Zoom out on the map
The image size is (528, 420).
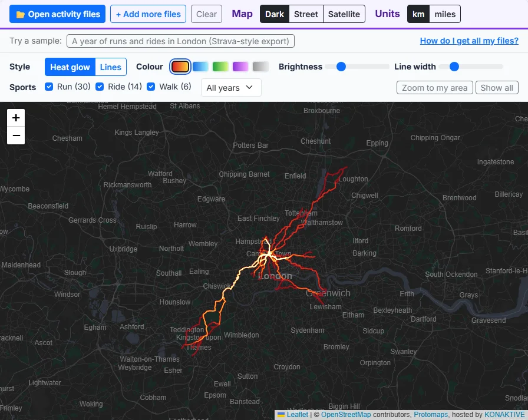pos(16,135)
